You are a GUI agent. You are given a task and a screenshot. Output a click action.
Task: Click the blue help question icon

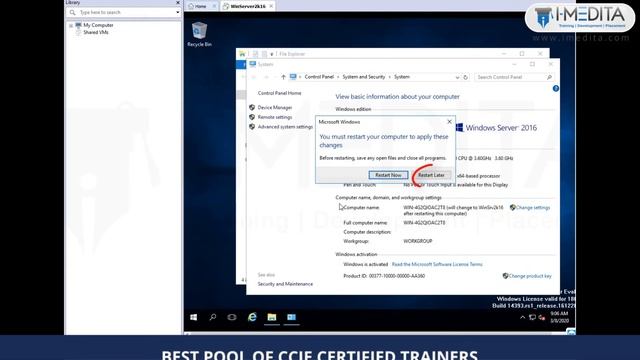[556, 89]
